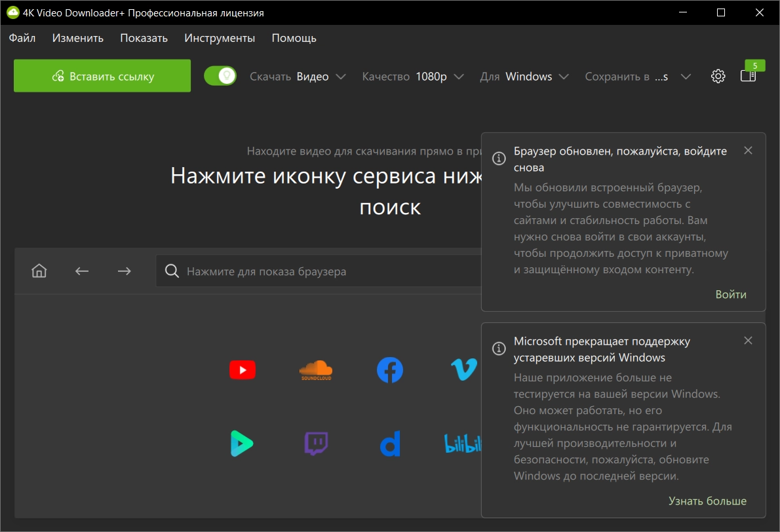Expand the Сохранить в folder dropdown

click(638, 77)
